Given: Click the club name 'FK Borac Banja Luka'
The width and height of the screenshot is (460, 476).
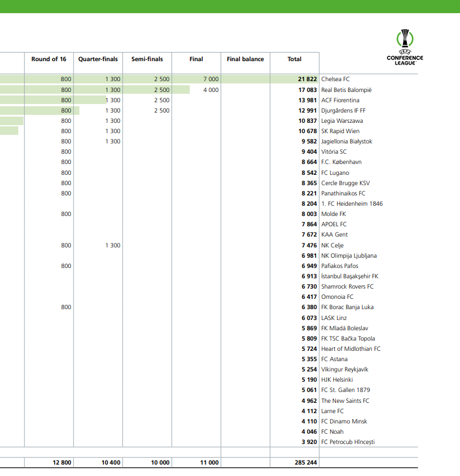Looking at the screenshot, I should (x=347, y=307).
